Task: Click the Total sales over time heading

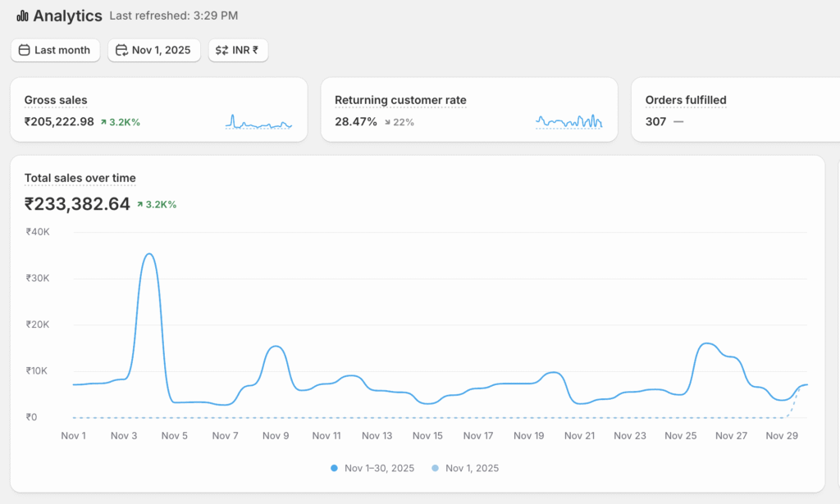Action: [x=80, y=178]
